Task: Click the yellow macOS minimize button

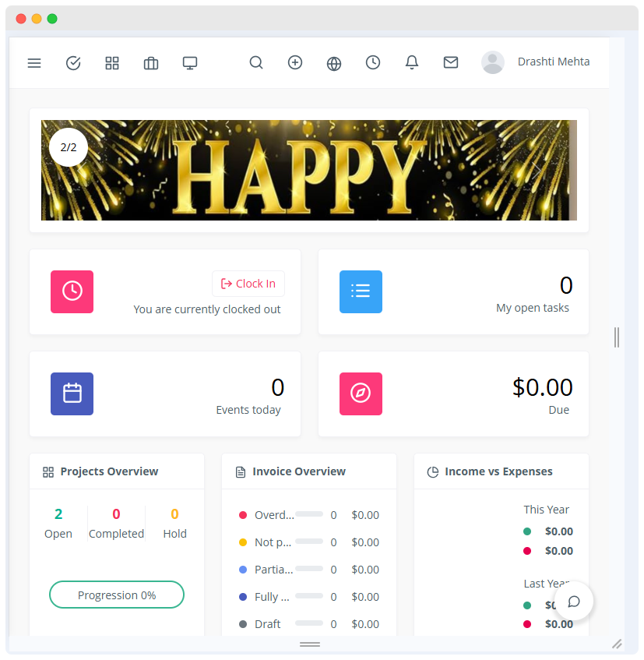Action: (37, 19)
